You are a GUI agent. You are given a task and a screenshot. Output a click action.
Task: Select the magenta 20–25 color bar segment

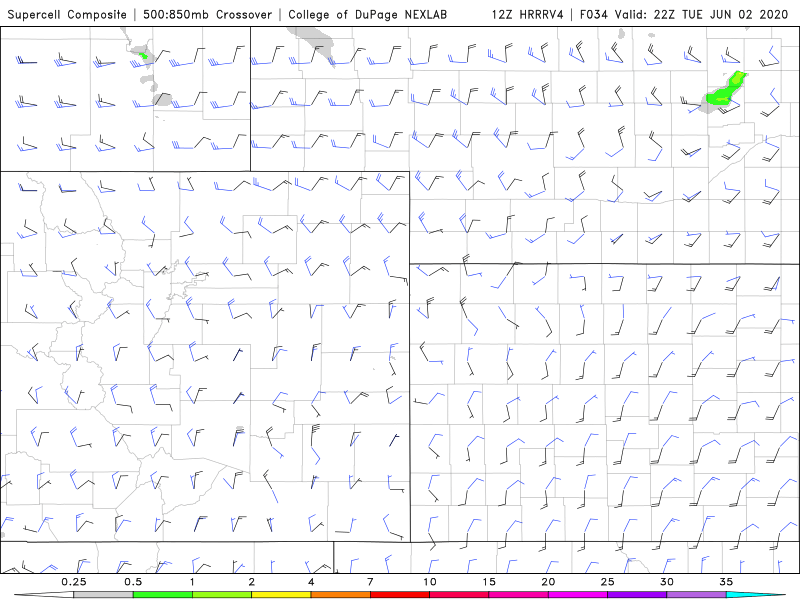(x=577, y=595)
